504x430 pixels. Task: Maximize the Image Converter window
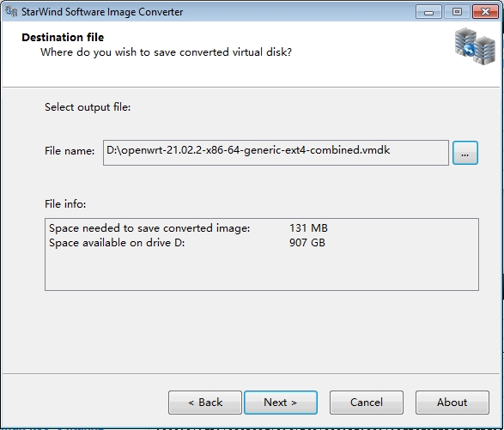[457, 12]
